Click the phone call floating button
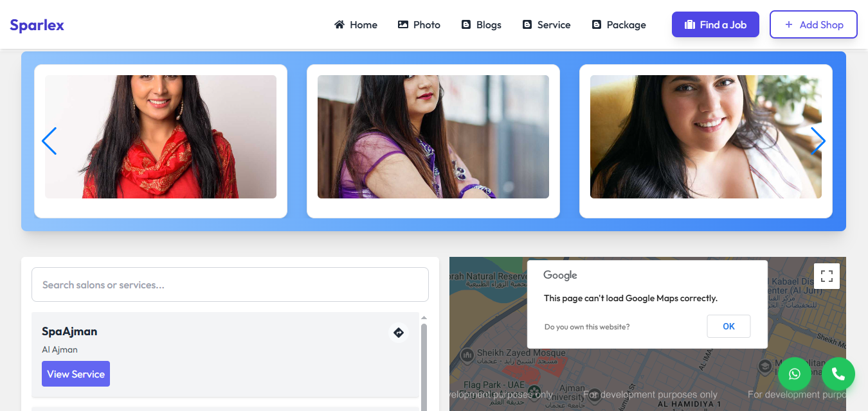 838,374
